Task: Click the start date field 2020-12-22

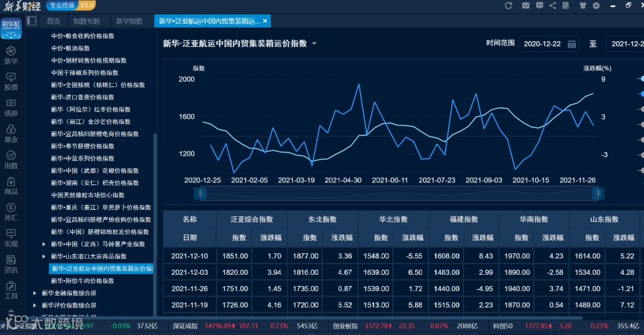Action: 549,44
